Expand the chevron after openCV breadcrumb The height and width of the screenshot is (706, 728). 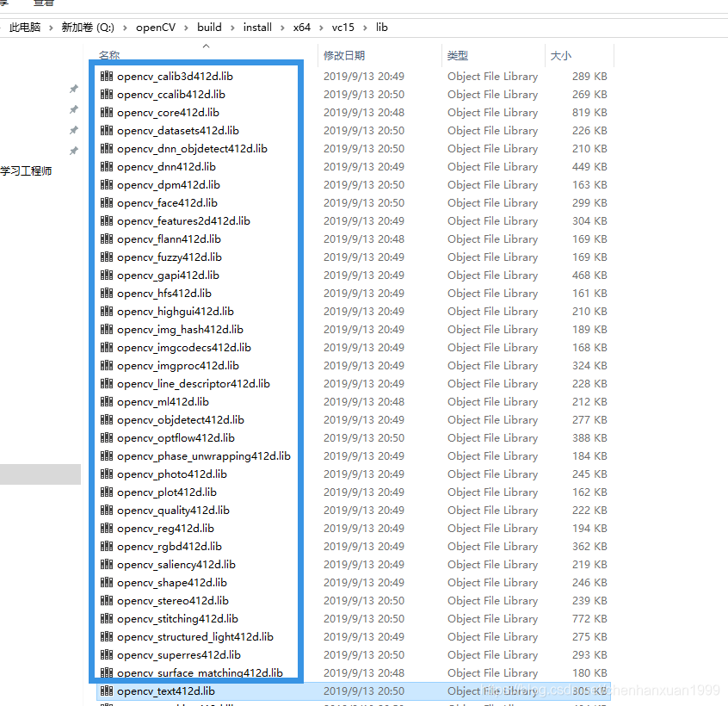tap(186, 28)
